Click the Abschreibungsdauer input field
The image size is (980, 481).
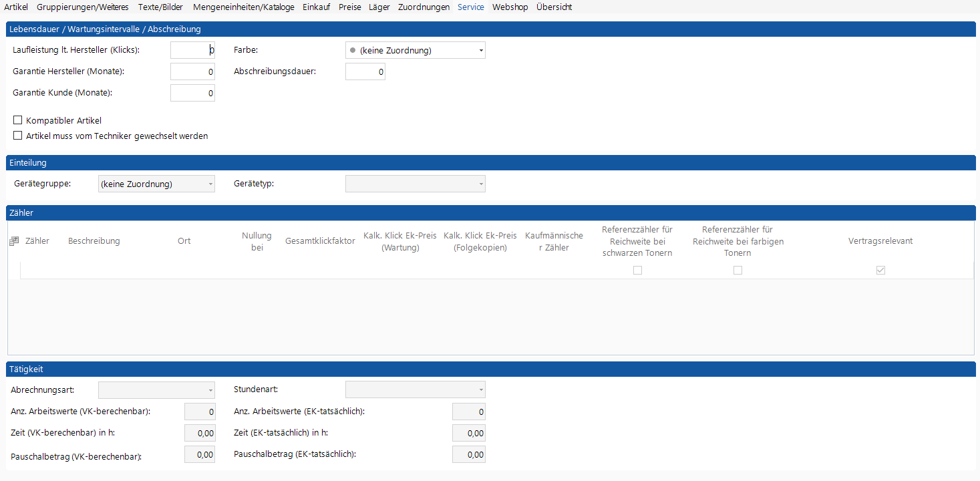point(365,72)
